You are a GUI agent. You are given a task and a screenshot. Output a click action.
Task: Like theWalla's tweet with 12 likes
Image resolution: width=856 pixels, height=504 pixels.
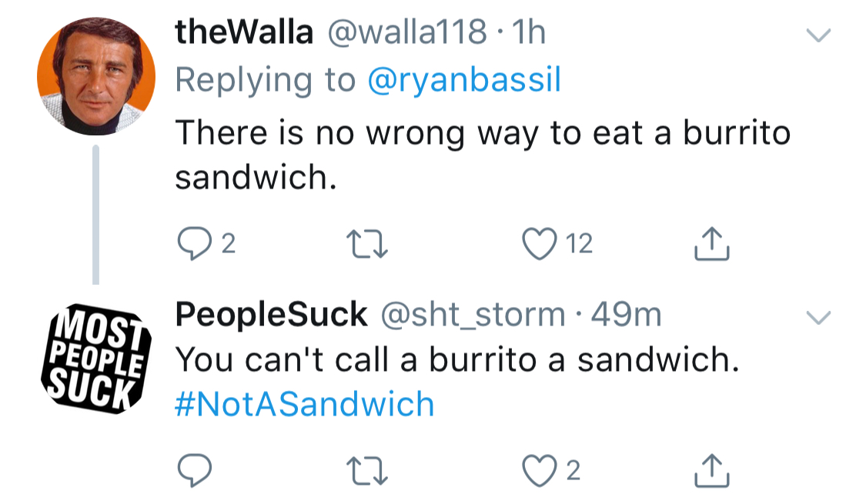(x=540, y=244)
